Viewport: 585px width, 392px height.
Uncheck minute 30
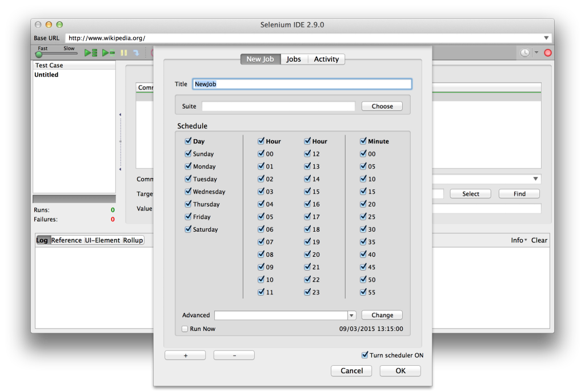363,229
